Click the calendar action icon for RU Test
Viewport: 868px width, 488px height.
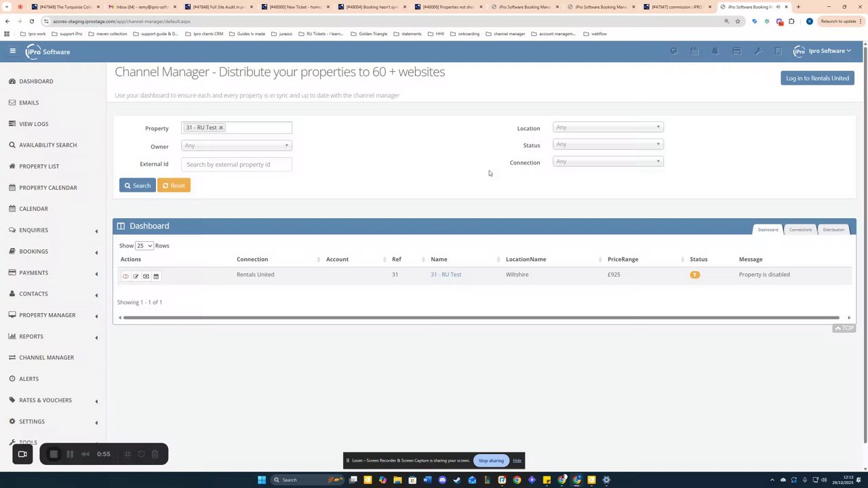(156, 276)
